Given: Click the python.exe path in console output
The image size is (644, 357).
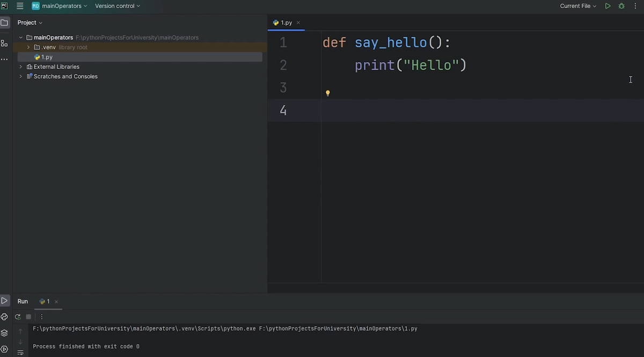Looking at the screenshot, I should (144, 329).
